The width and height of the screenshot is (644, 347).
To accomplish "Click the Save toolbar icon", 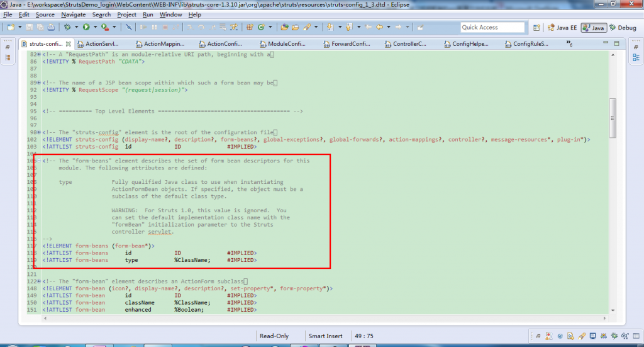I will point(29,27).
